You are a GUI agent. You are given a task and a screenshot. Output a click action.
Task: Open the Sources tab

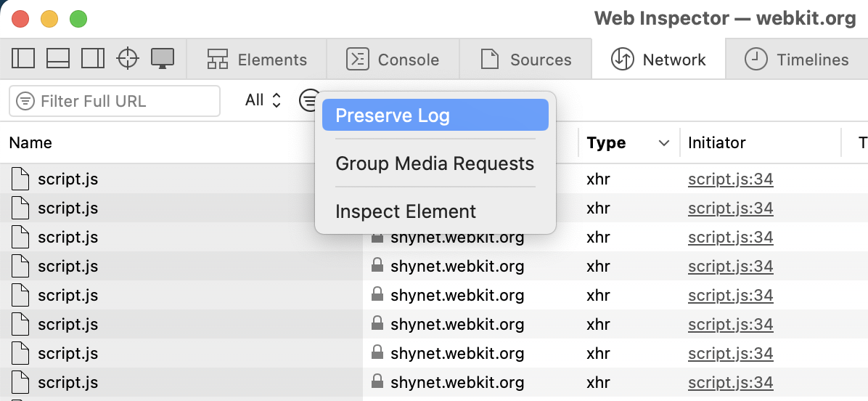(x=525, y=60)
